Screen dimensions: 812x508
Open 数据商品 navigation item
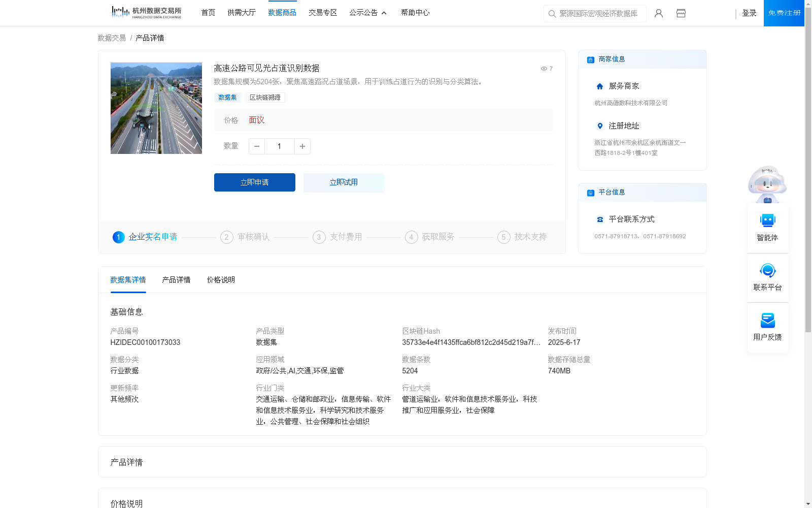point(282,13)
